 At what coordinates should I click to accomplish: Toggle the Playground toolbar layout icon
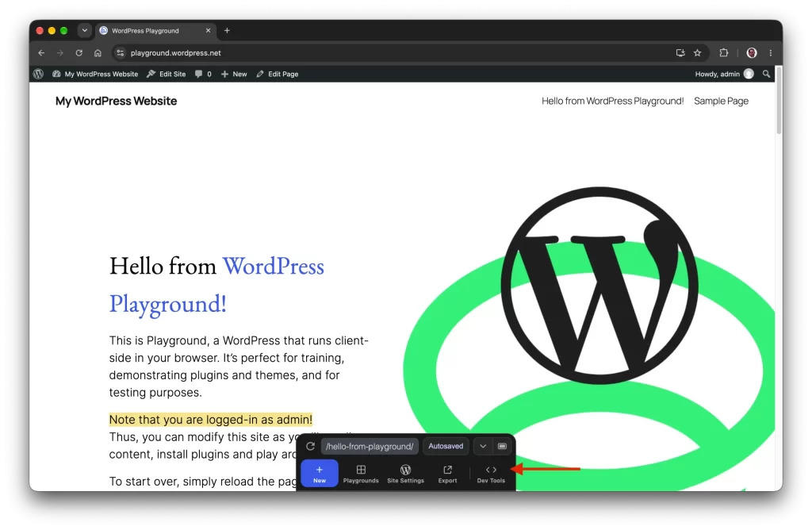(502, 446)
